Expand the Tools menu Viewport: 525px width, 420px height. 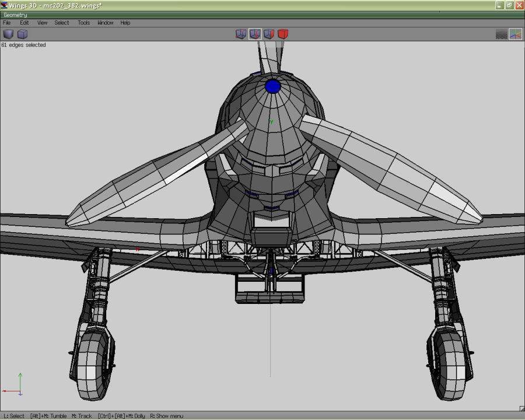point(84,23)
